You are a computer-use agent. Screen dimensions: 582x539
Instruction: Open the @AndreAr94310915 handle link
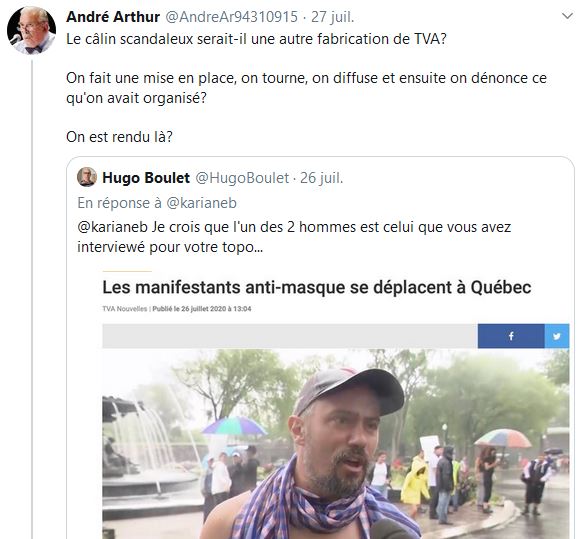click(231, 17)
